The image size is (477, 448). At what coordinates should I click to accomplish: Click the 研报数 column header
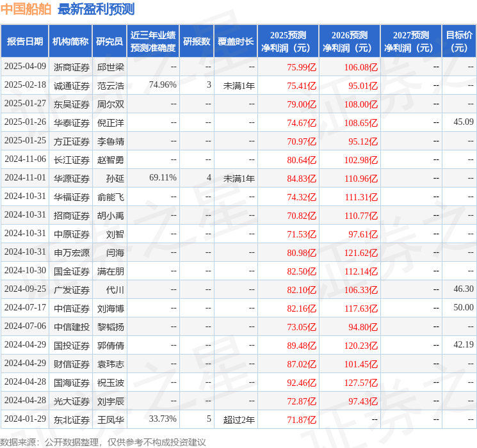pyautogui.click(x=197, y=42)
